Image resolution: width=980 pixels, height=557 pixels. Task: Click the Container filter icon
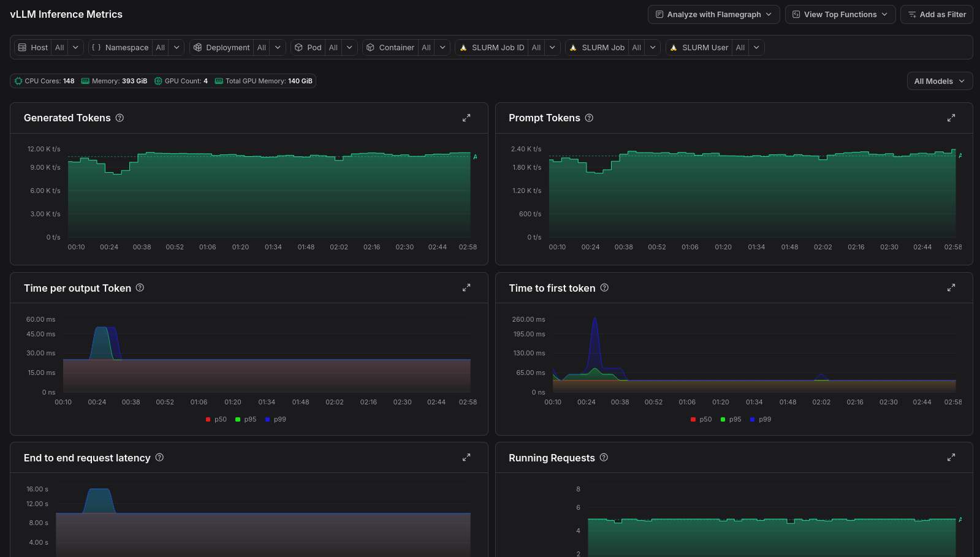click(370, 47)
